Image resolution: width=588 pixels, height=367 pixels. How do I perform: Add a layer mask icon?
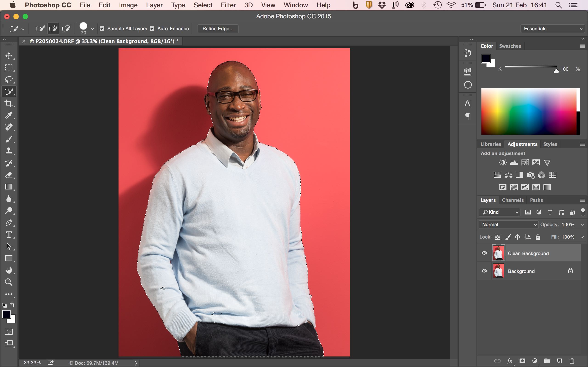click(522, 361)
